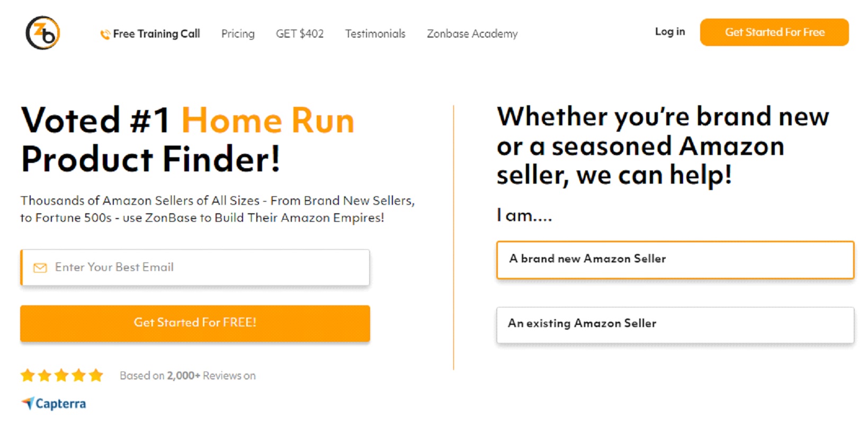
Task: Click the first gold rating star
Action: tap(28, 376)
